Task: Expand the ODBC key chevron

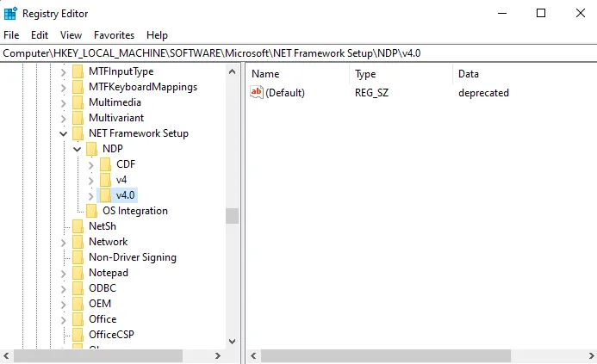Action: pyautogui.click(x=63, y=289)
